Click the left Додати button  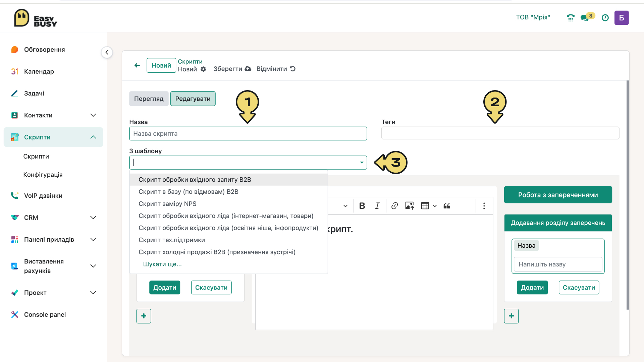(x=165, y=288)
